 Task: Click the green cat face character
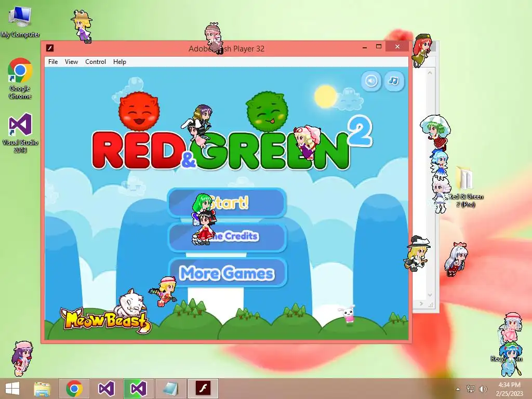267,111
